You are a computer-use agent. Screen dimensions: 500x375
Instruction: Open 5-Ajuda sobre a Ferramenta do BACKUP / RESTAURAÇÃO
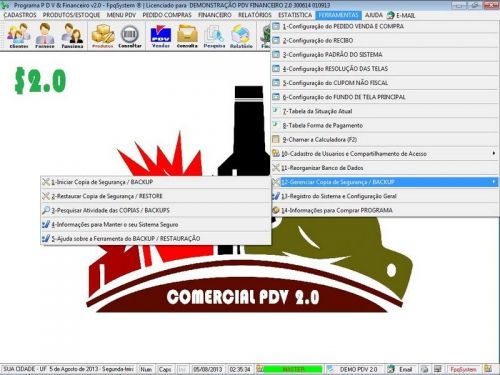point(155,239)
